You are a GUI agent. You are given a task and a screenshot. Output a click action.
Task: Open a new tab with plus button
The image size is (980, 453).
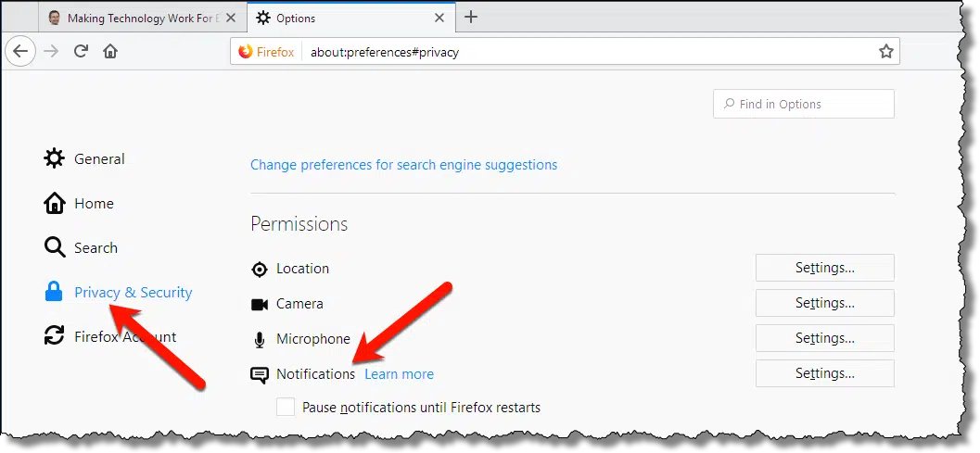point(471,18)
